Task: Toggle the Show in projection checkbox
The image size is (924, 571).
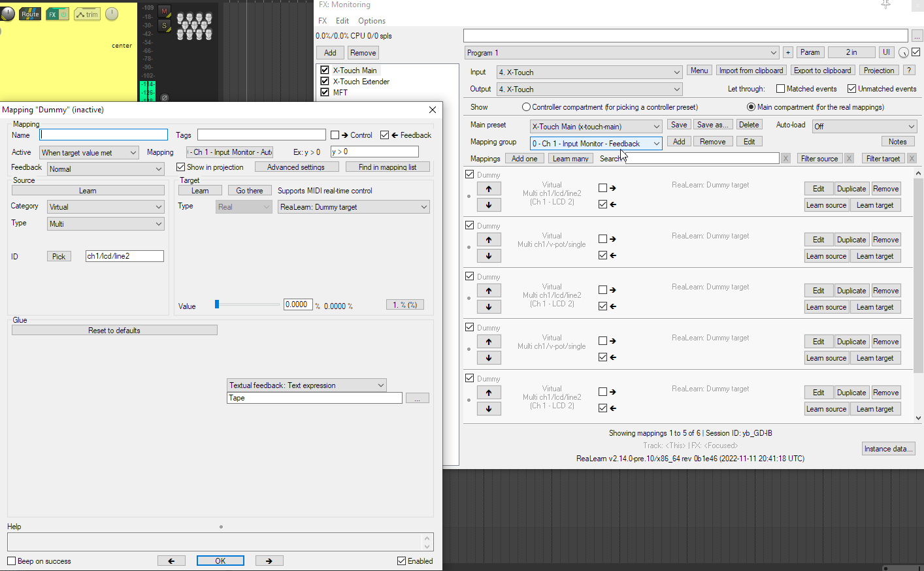Action: (181, 167)
